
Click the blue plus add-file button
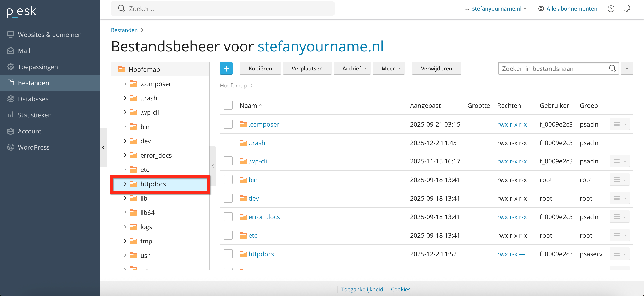click(226, 68)
